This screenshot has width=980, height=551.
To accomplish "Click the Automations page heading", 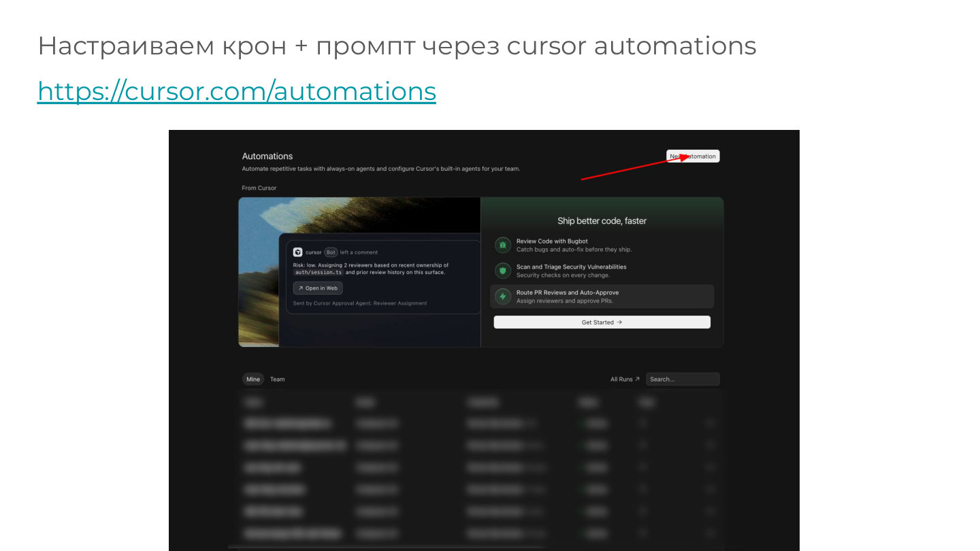I will (x=267, y=156).
